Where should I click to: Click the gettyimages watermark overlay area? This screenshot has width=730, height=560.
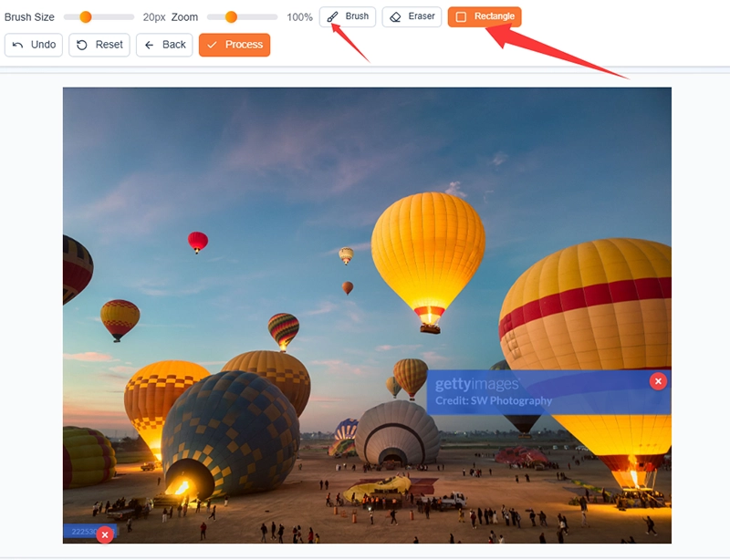tap(529, 390)
